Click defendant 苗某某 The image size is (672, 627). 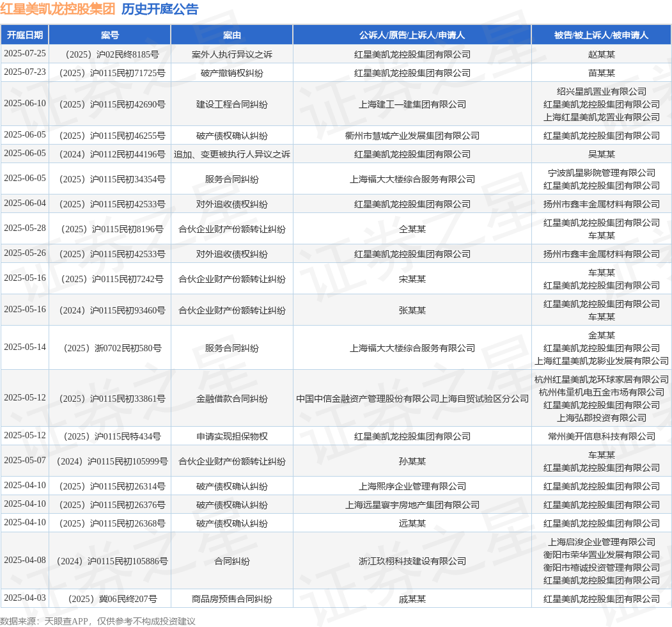click(x=601, y=73)
